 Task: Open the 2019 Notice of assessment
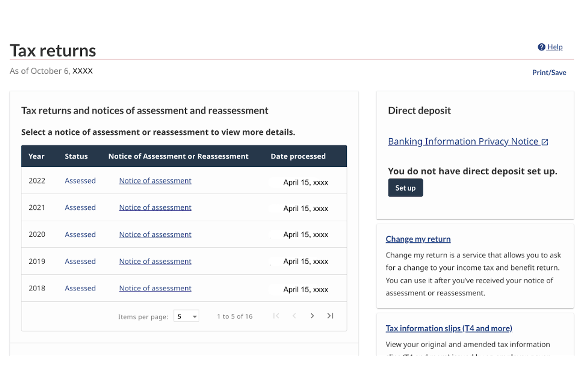155,262
